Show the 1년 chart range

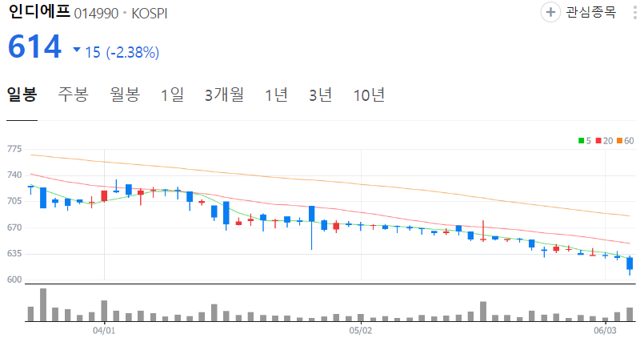click(x=276, y=95)
